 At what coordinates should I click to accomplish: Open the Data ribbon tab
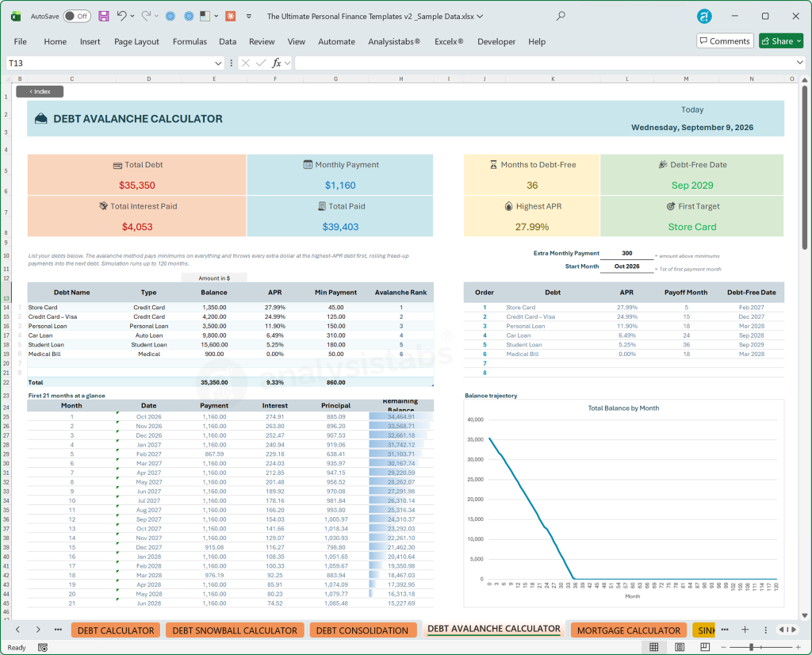(228, 41)
